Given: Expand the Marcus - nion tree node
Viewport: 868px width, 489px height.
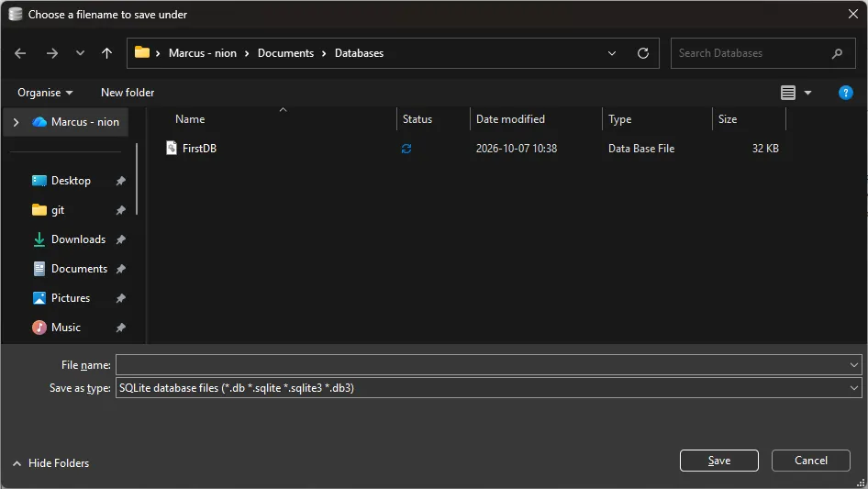Looking at the screenshot, I should pos(16,122).
